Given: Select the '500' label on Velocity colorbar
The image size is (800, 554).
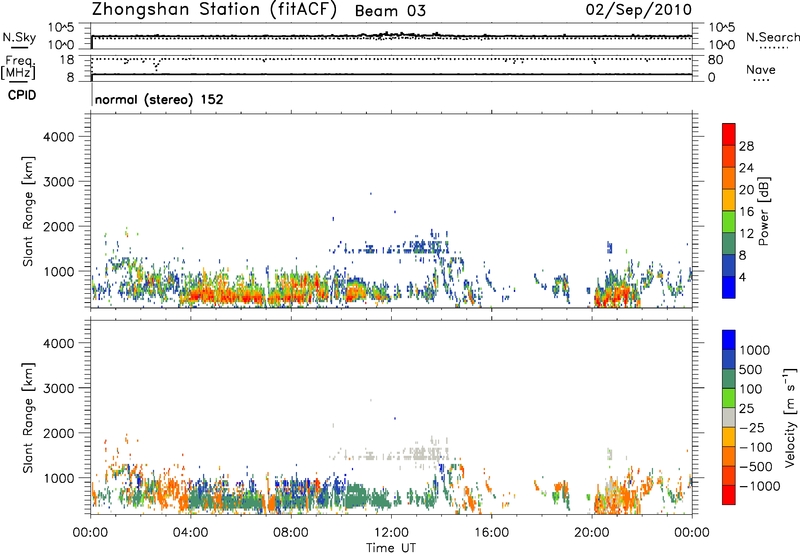Looking at the screenshot, I should click(x=749, y=369).
